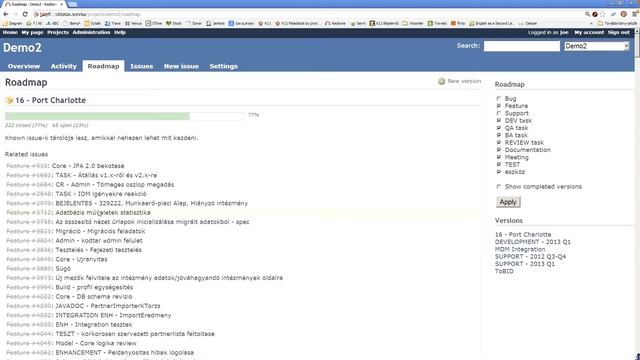The width and height of the screenshot is (640, 360).
Task: Click Home in the top menu
Action: click(10, 32)
